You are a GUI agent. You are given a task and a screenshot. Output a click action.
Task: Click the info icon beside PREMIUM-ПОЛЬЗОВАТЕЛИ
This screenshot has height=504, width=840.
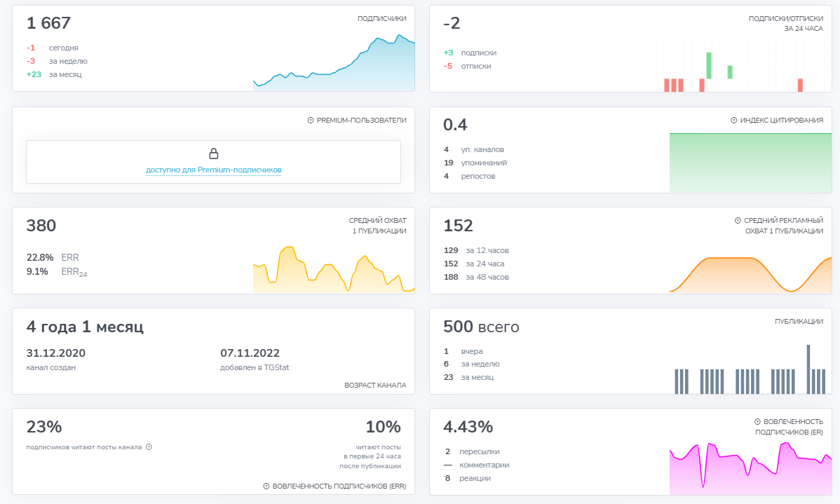click(x=311, y=121)
